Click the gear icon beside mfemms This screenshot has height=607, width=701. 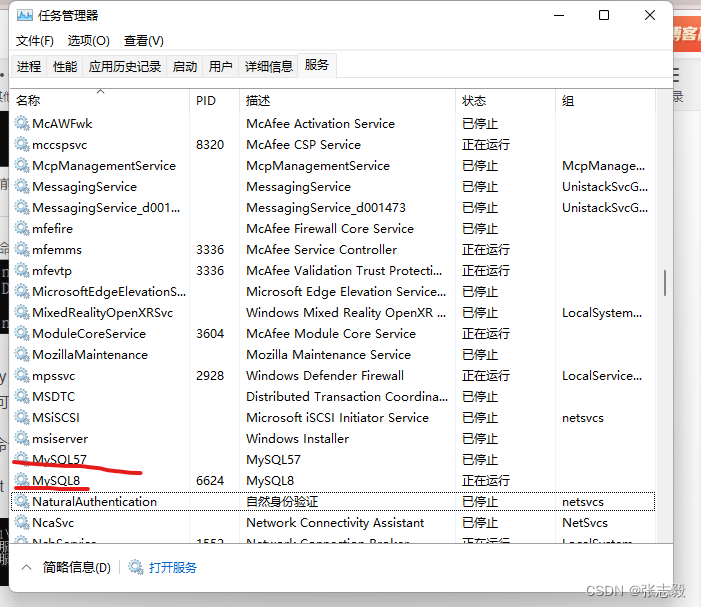click(x=22, y=249)
